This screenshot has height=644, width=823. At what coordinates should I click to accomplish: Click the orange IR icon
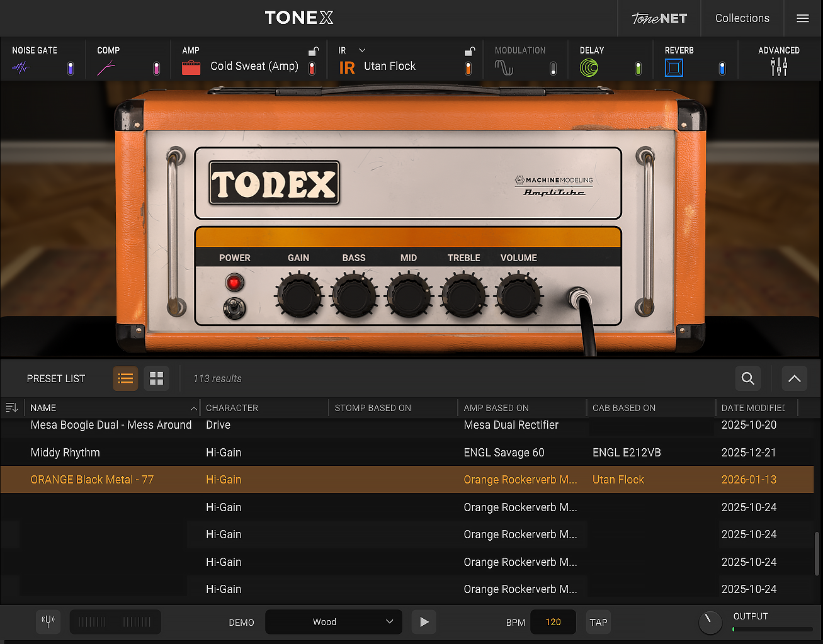[x=347, y=67]
